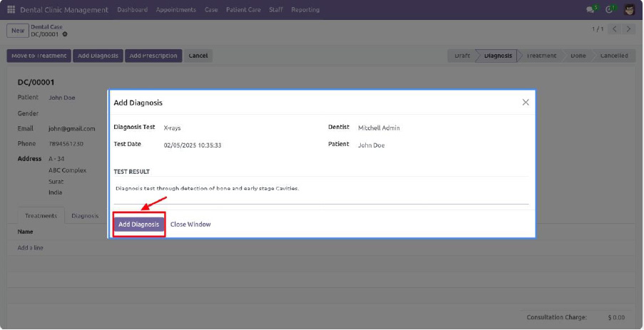
Task: Open the Reporting menu
Action: (305, 10)
